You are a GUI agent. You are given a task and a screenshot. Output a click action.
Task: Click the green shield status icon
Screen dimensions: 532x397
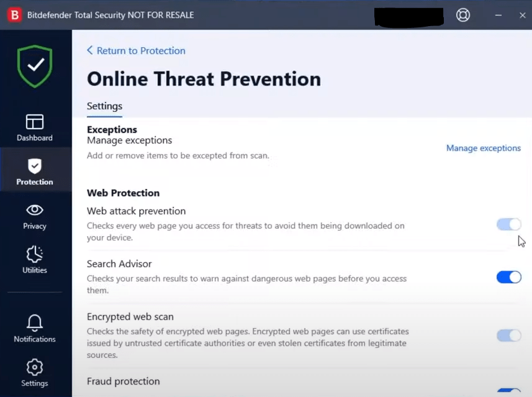pos(35,66)
